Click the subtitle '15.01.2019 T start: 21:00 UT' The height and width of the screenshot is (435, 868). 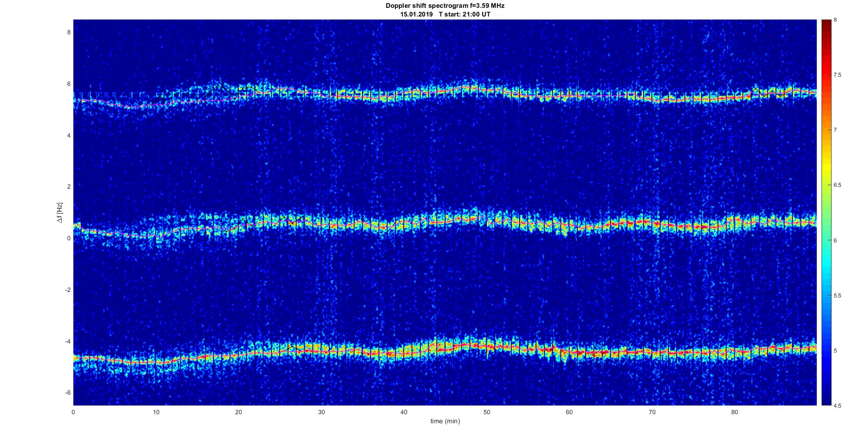(x=445, y=14)
